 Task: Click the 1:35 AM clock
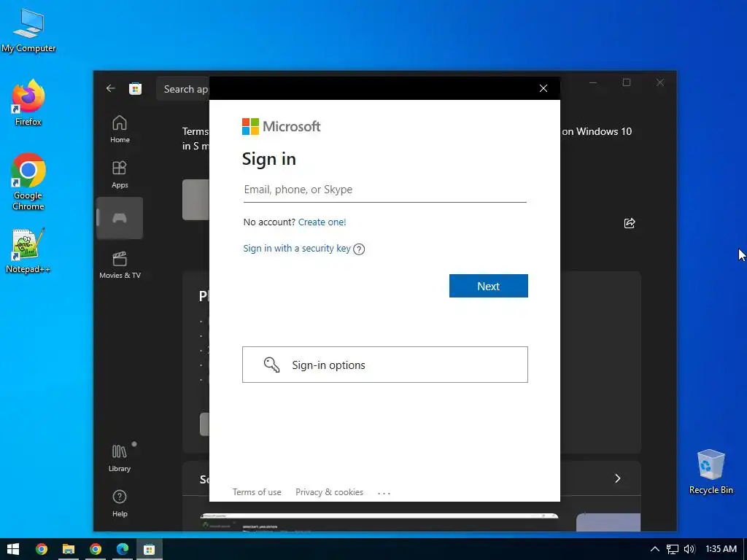pyautogui.click(x=721, y=549)
